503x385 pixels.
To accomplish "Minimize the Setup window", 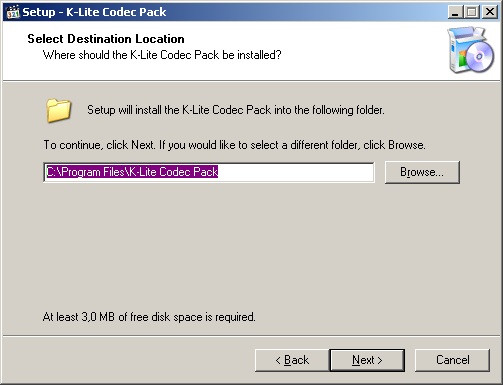I will tap(455, 12).
